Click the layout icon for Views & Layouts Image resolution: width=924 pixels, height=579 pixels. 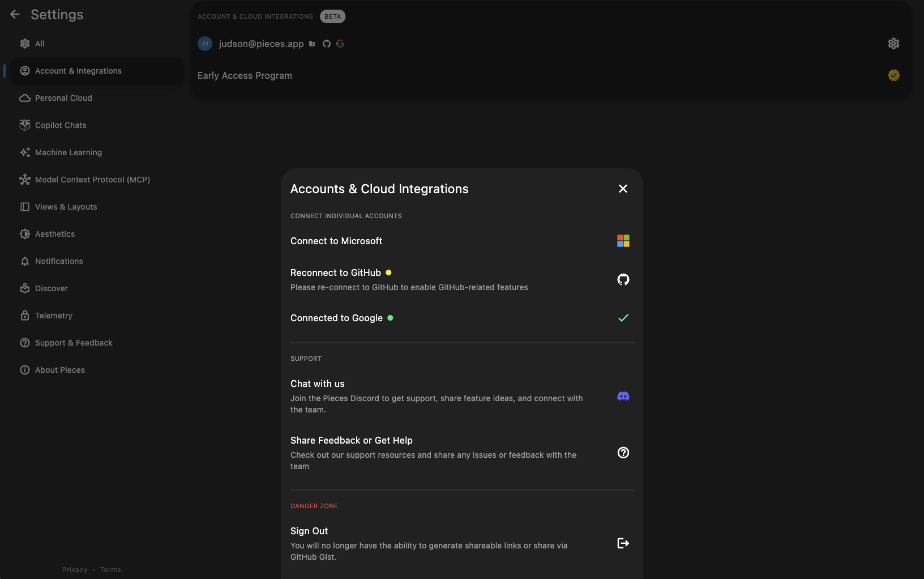25,207
